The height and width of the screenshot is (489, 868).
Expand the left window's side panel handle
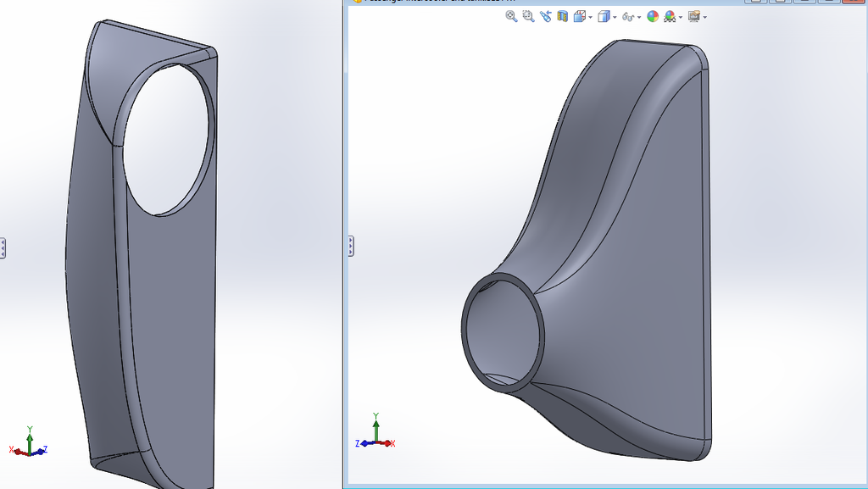click(3, 247)
